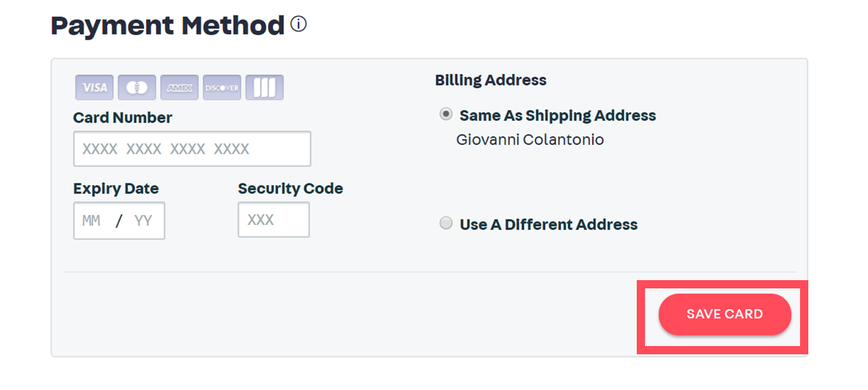Click the Visa card icon
This screenshot has width=868, height=390.
[x=95, y=88]
